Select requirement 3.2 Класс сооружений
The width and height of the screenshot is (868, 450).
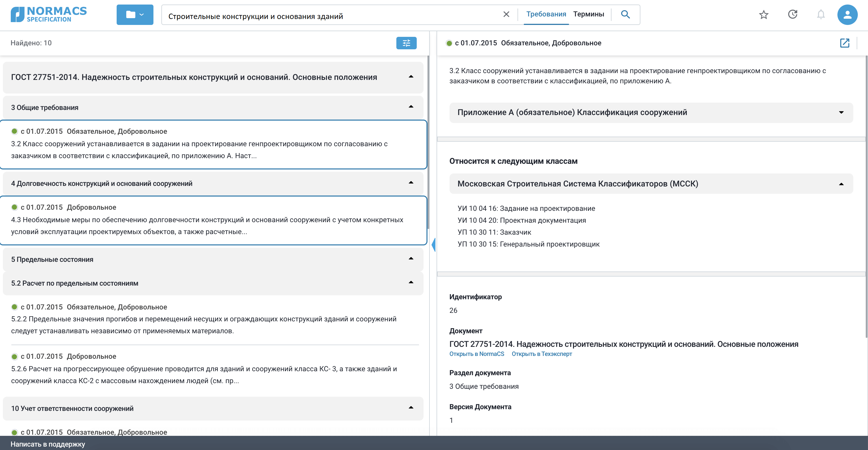[213, 144]
